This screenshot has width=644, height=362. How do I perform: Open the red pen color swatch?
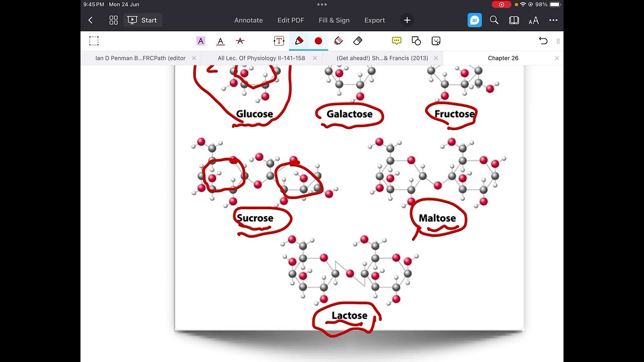click(318, 41)
